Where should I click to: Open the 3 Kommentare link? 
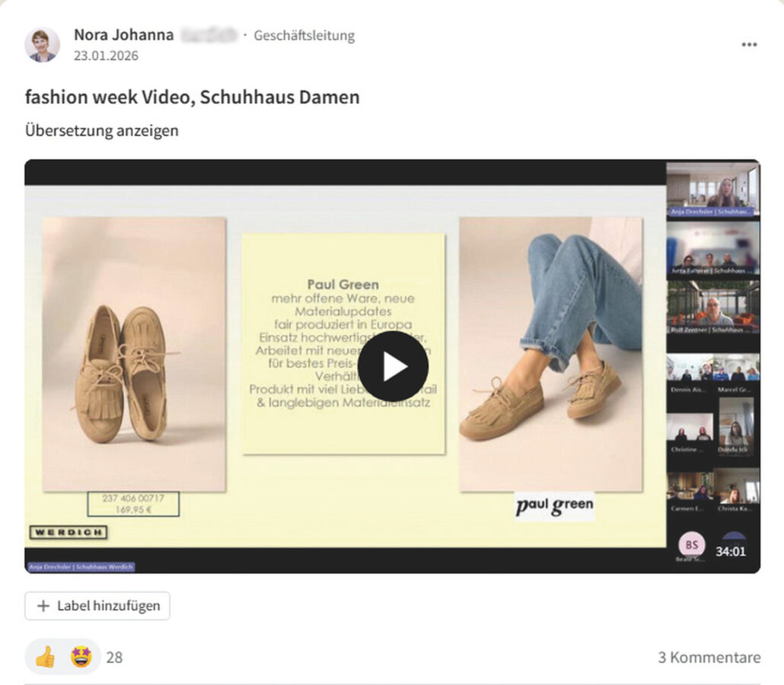(x=709, y=657)
